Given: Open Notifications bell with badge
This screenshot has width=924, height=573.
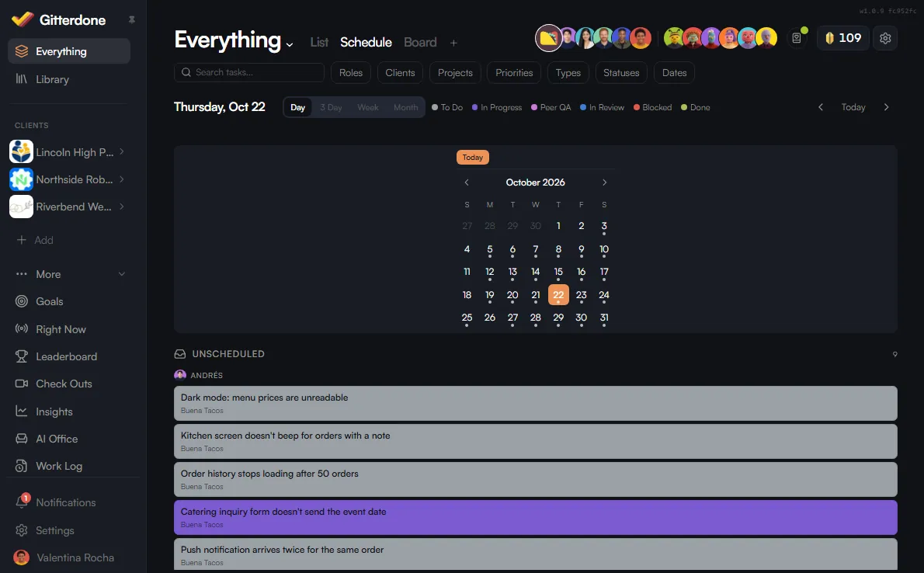Looking at the screenshot, I should [23, 502].
